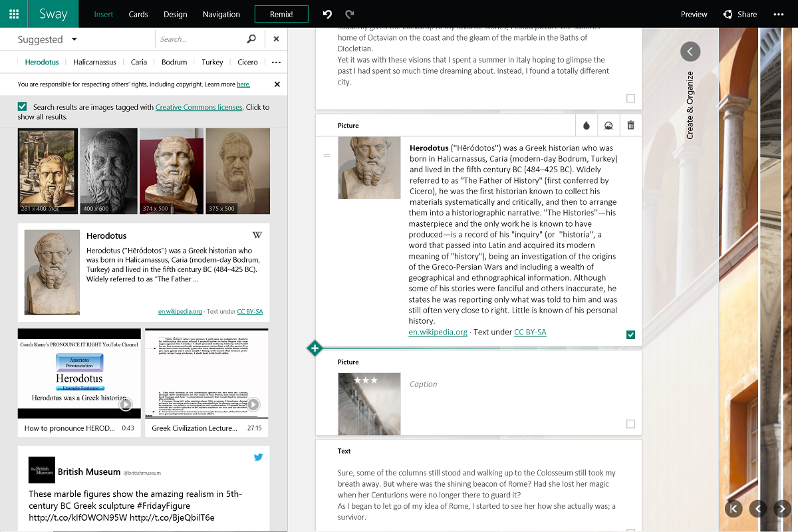Show more suggested topics via the ellipsis after Cicero
This screenshot has width=798, height=532.
[x=275, y=62]
